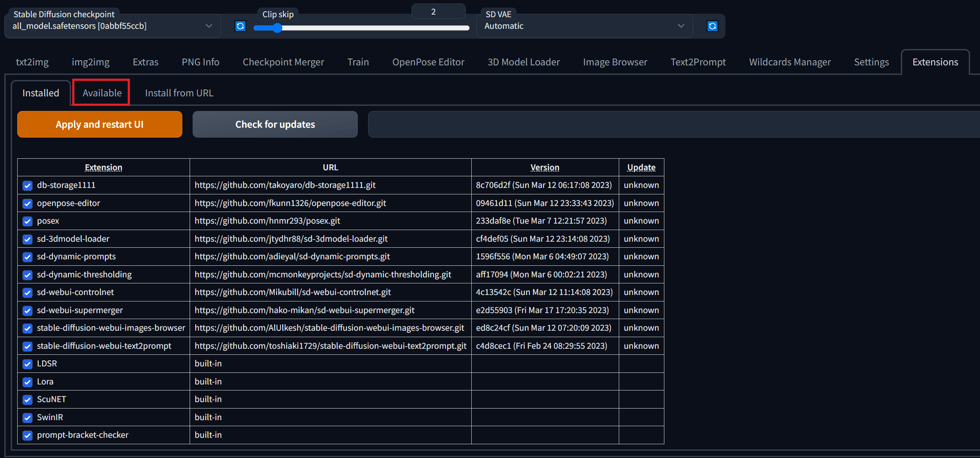The width and height of the screenshot is (980, 458).
Task: Expand the checkpoint dropdown chevron
Action: coord(209,26)
